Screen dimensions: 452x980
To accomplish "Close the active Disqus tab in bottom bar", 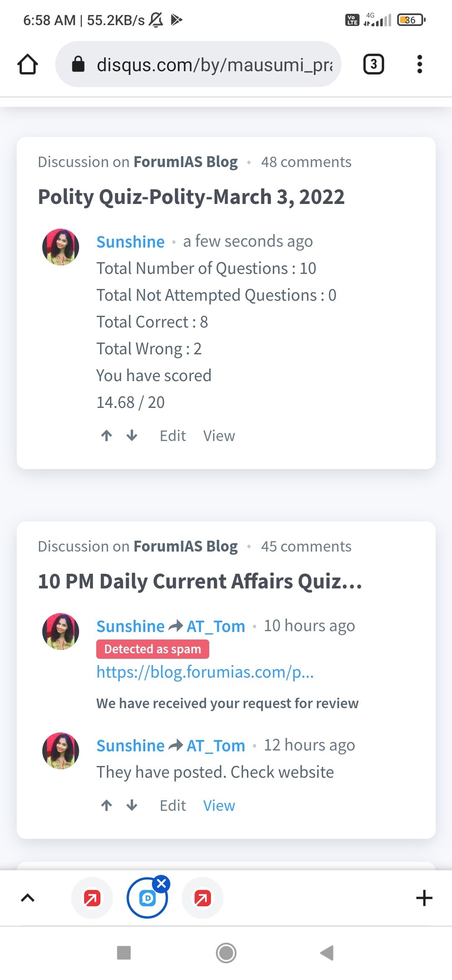I will click(x=162, y=884).
